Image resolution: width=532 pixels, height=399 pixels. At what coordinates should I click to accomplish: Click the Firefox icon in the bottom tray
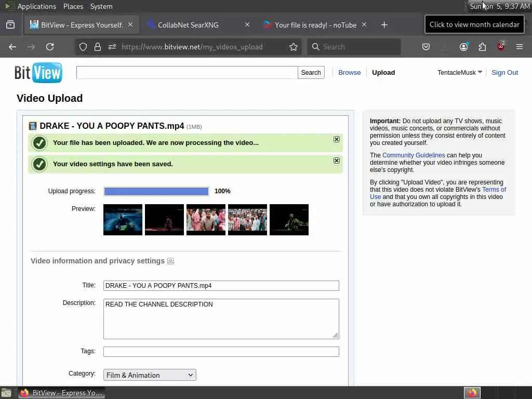(472, 393)
